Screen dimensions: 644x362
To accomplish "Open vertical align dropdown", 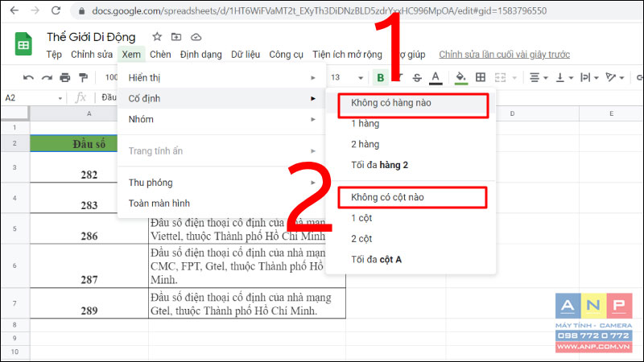I will [564, 77].
